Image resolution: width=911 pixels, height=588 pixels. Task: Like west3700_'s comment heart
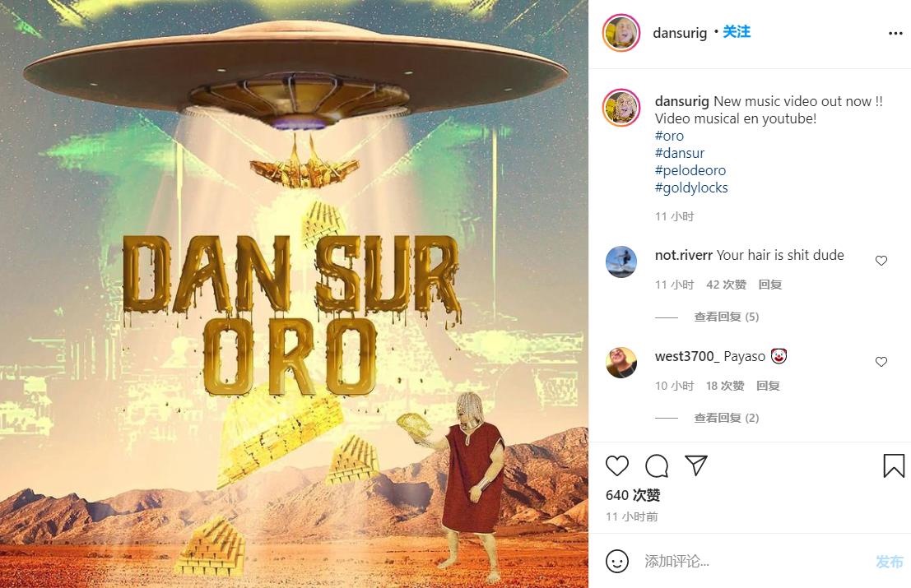tap(881, 362)
